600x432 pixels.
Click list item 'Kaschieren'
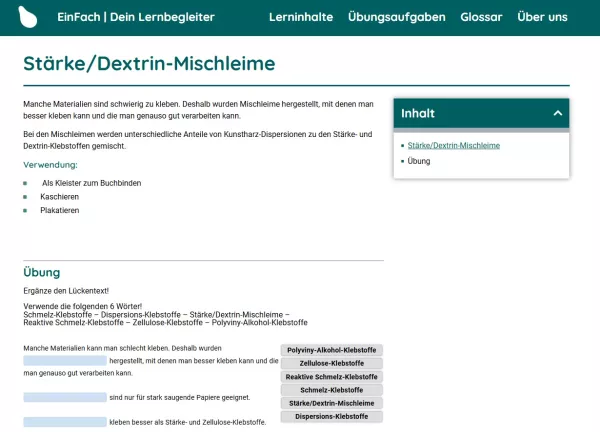click(60, 197)
